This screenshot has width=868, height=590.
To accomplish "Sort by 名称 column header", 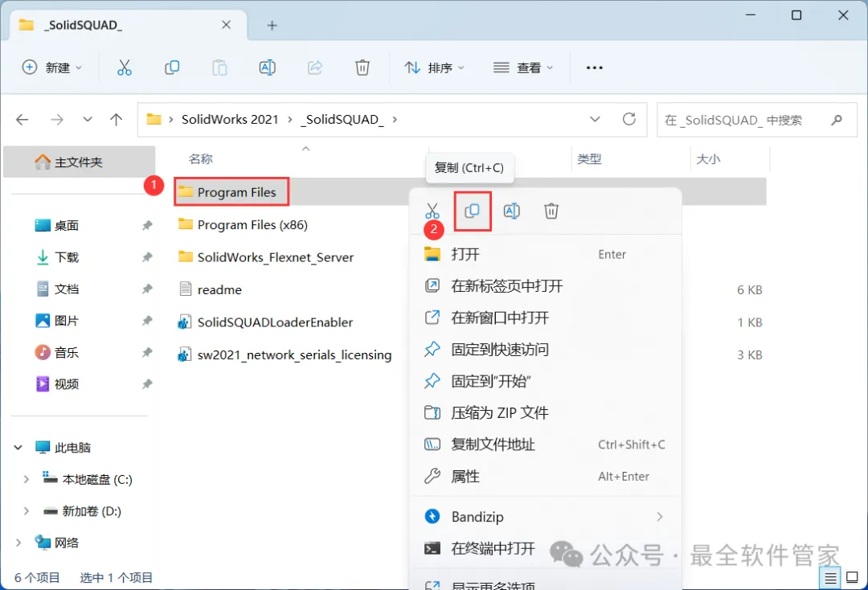I will [x=200, y=159].
